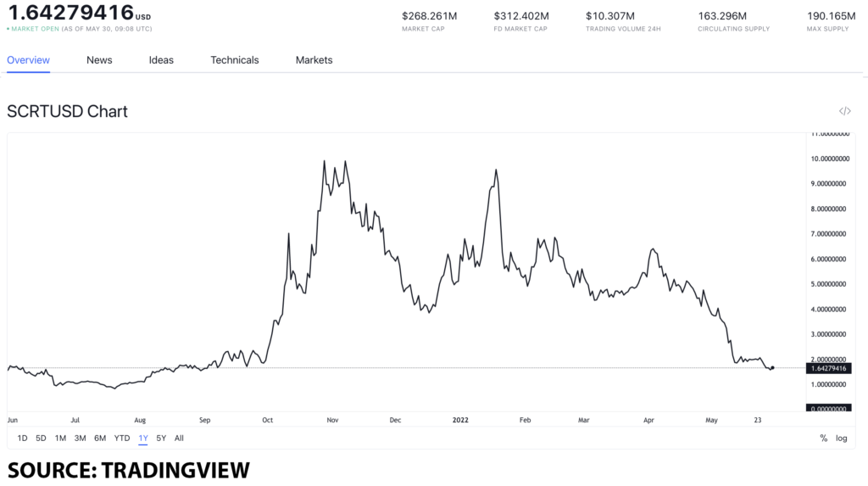Viewport: 868px width, 486px height.
Task: Click the 2022 label on the time axis
Action: (460, 420)
